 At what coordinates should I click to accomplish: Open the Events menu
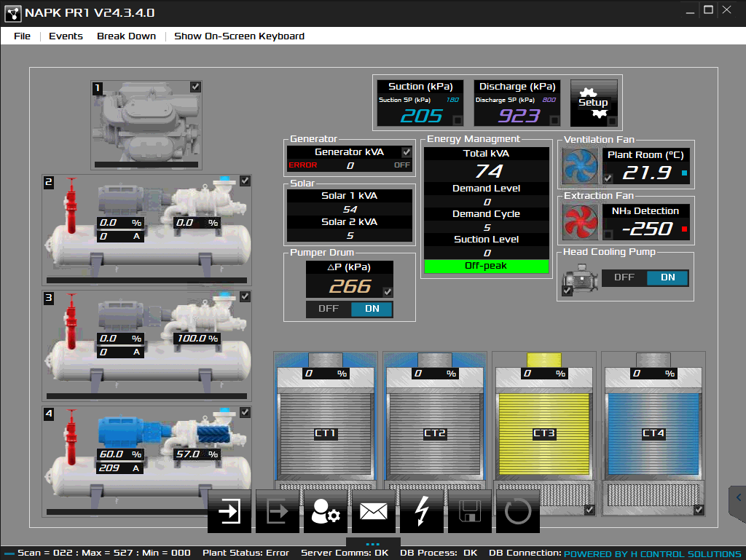coord(66,36)
